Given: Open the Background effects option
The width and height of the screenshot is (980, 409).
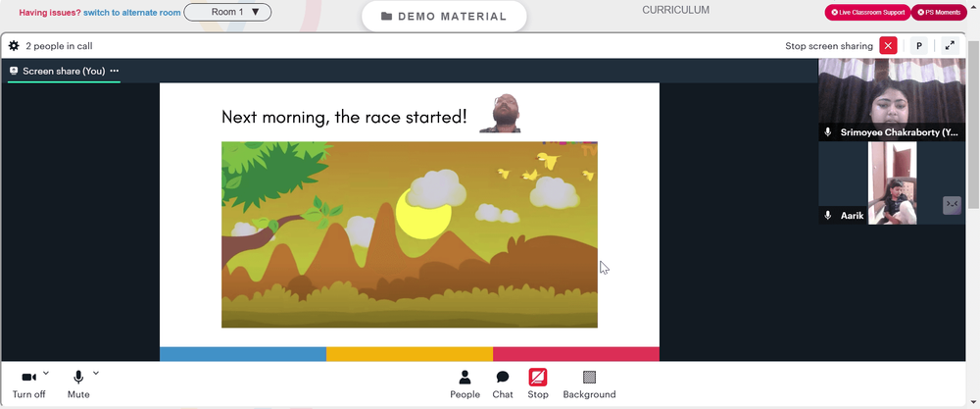Looking at the screenshot, I should [589, 384].
